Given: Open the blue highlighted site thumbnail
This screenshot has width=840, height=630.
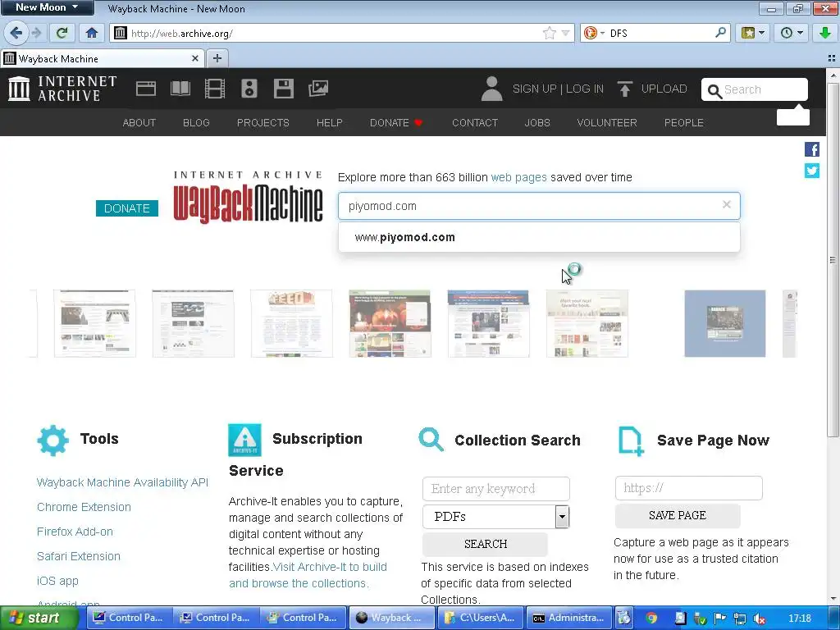Looking at the screenshot, I should click(x=725, y=323).
